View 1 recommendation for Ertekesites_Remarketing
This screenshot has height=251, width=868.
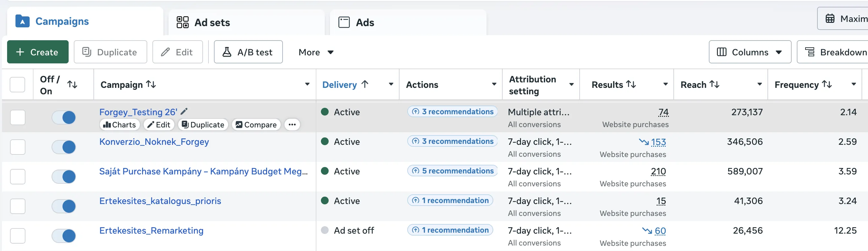click(x=450, y=230)
